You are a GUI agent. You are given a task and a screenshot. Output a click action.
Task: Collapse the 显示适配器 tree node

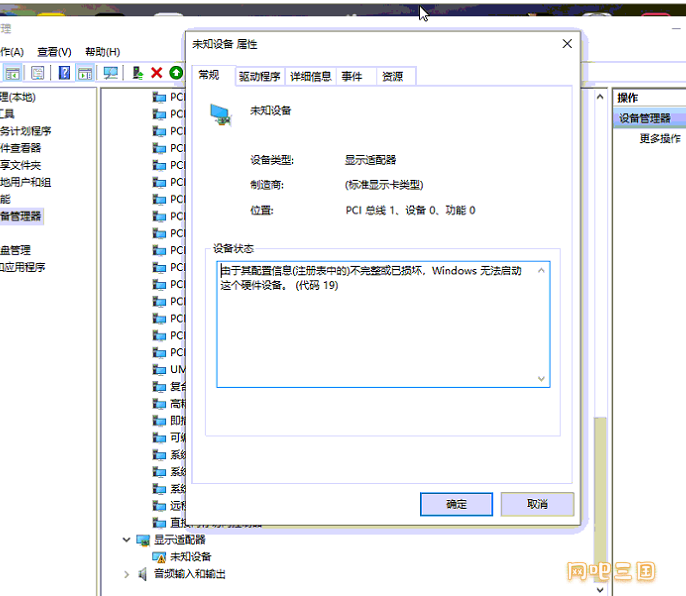126,540
